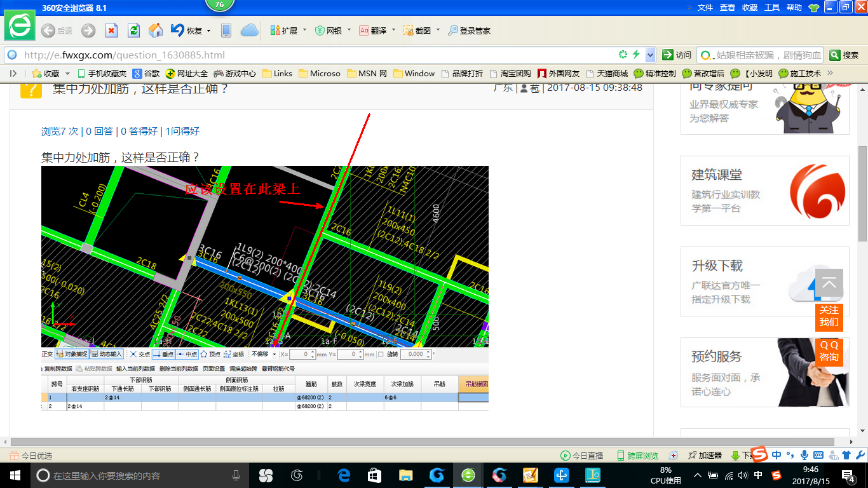Viewport: 868px width, 488px height.
Task: Open the address bar history dropdown
Action: tap(650, 55)
